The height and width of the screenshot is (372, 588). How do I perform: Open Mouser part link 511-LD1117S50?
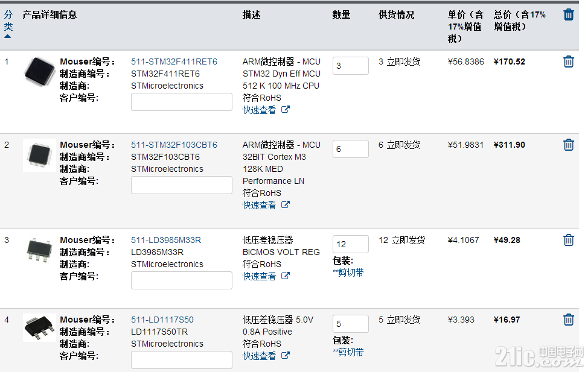click(x=162, y=320)
